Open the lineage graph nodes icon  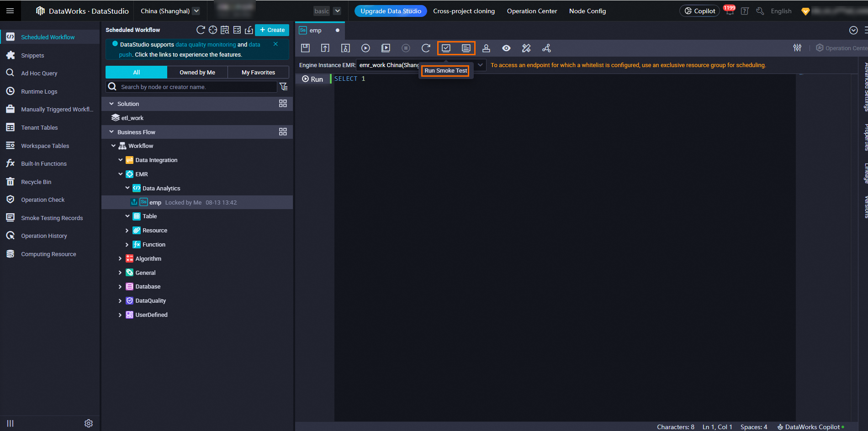point(546,48)
